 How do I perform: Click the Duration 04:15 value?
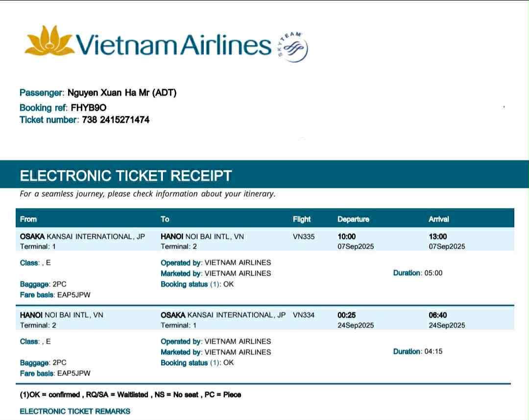click(x=433, y=351)
